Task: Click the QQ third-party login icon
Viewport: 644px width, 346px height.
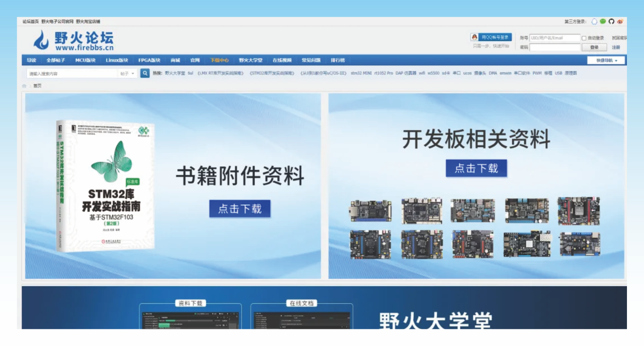Action: tap(595, 21)
